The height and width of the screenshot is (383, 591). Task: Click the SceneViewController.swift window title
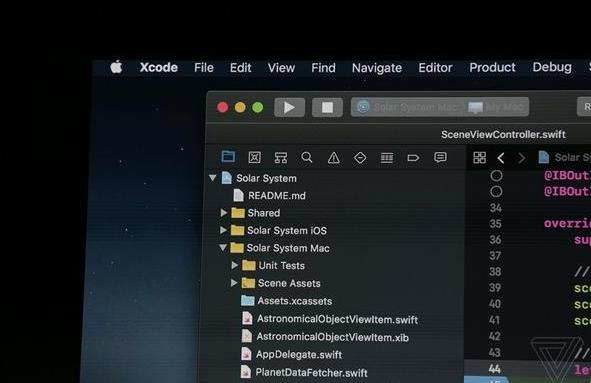[x=503, y=135]
